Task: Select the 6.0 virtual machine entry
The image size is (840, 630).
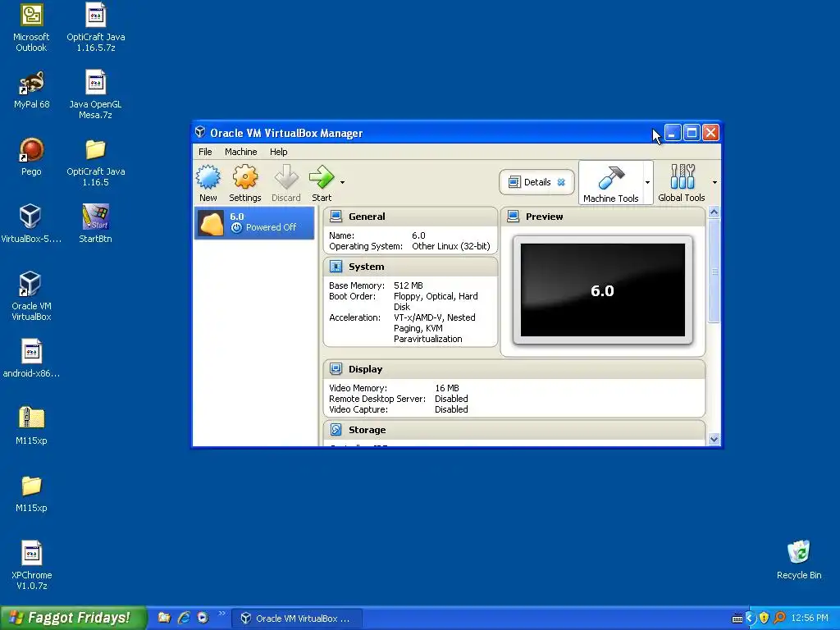Action: coord(254,223)
